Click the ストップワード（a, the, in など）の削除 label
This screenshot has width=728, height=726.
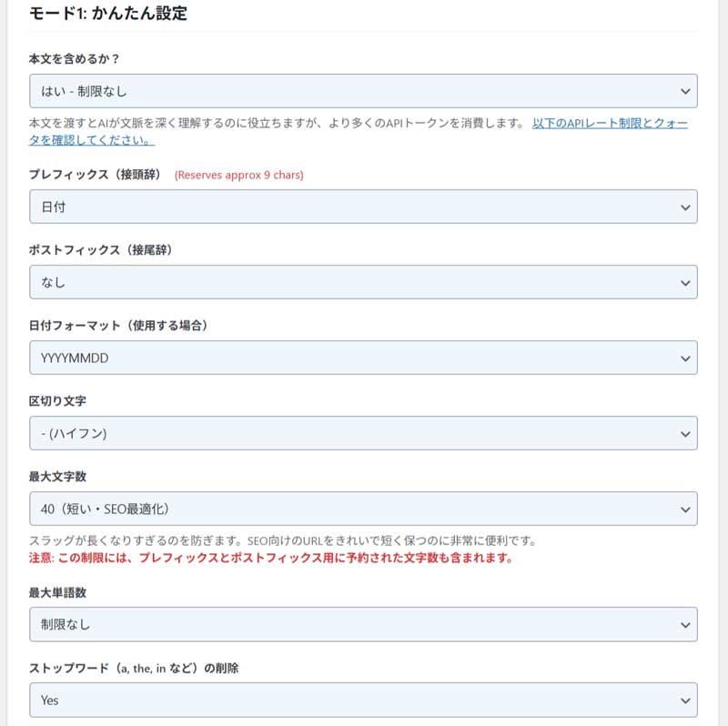pyautogui.click(x=134, y=668)
